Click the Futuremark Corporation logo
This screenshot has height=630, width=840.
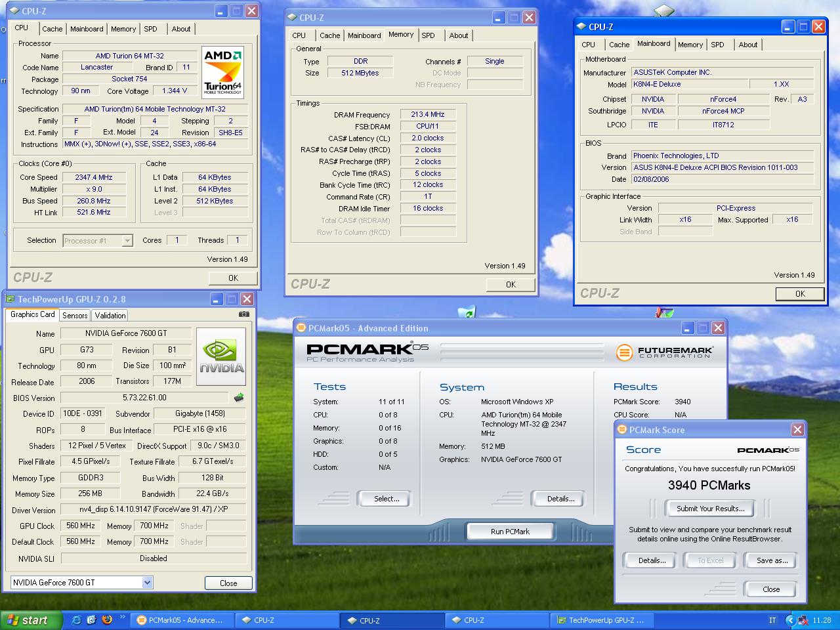pos(664,352)
